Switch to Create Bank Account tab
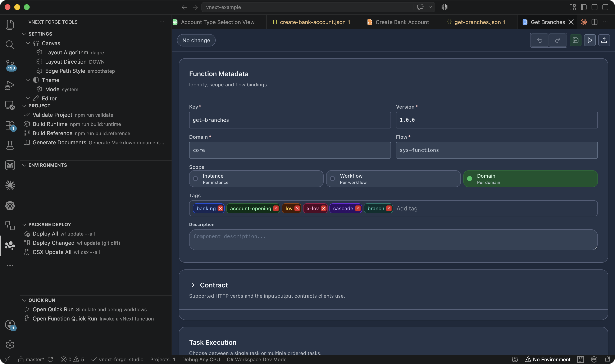This screenshot has height=364, width=615. coord(401,22)
